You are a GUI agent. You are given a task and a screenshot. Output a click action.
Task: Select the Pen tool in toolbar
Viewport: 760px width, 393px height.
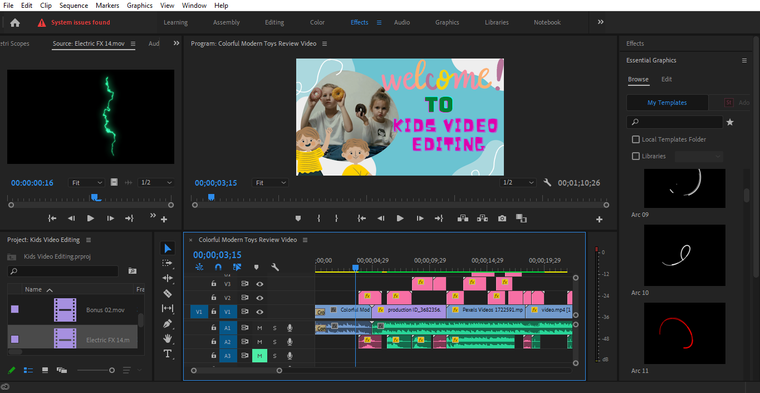[167, 323]
